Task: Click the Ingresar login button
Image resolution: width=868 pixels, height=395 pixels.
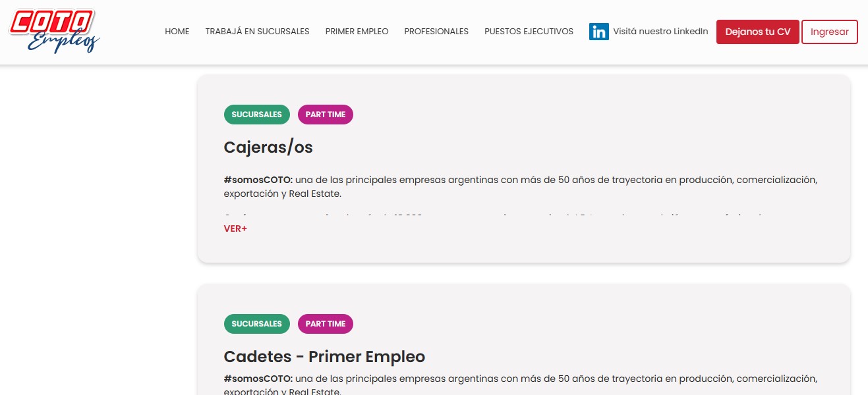Action: [829, 32]
